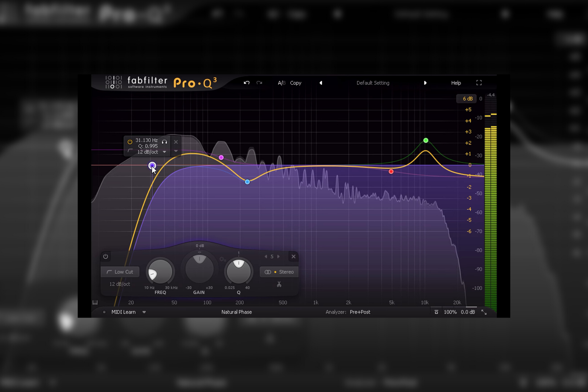The image size is (588, 392).
Task: Open the Help menu
Action: point(456,83)
